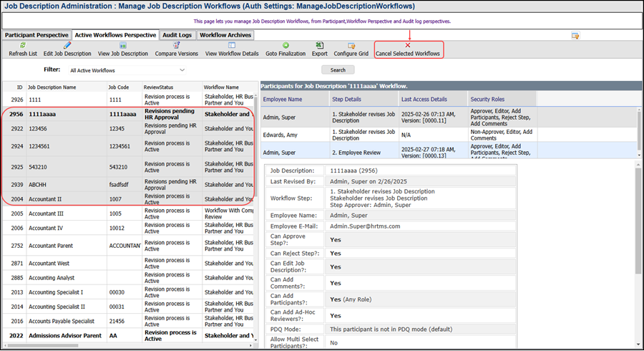Select the Accounting Specialist I row
Viewport: 644px width, 351px height.
point(129,292)
